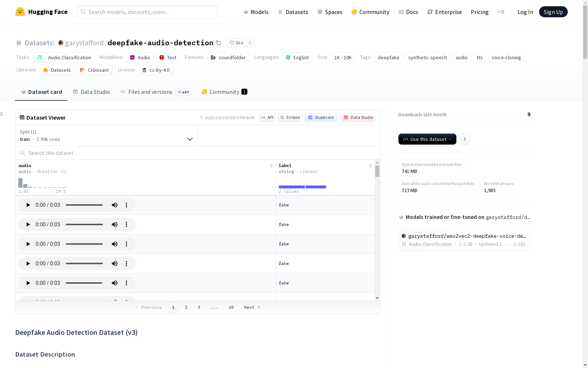The width and height of the screenshot is (588, 368).
Task: Mute the third audio row
Action: pos(115,244)
